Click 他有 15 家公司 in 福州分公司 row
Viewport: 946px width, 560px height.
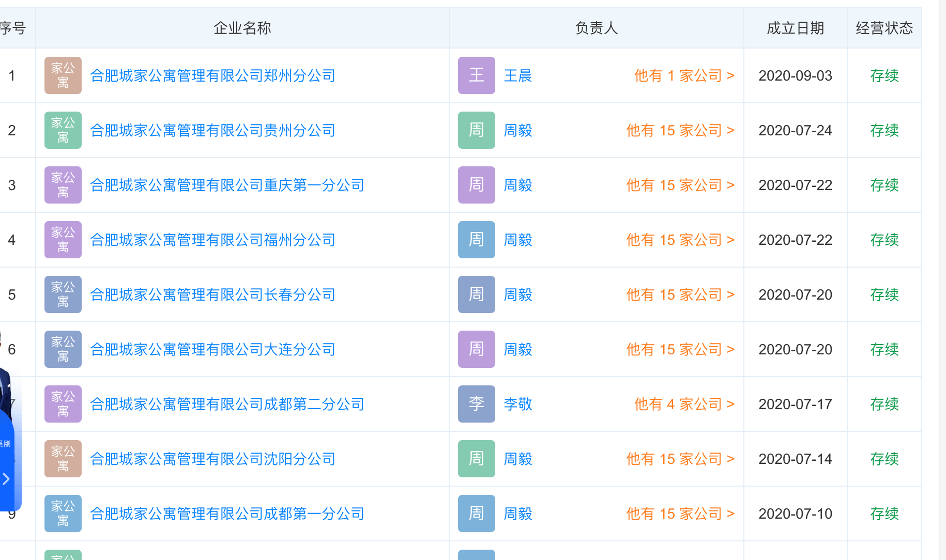coord(680,240)
